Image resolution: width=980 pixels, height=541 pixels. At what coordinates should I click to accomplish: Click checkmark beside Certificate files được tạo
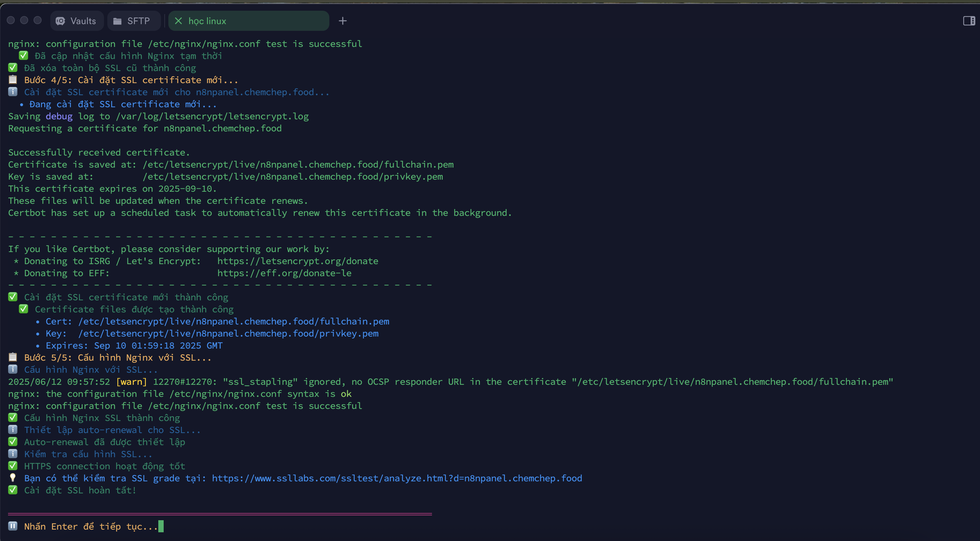point(23,309)
